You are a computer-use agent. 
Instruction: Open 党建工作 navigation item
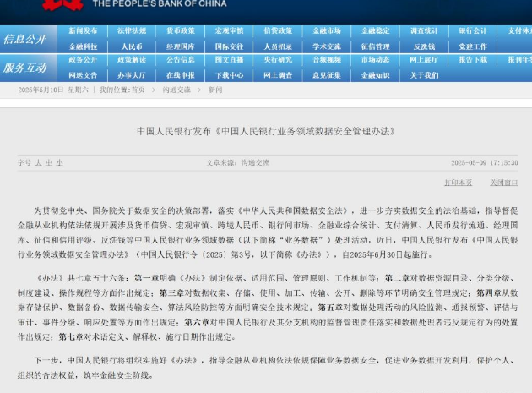[x=473, y=46]
